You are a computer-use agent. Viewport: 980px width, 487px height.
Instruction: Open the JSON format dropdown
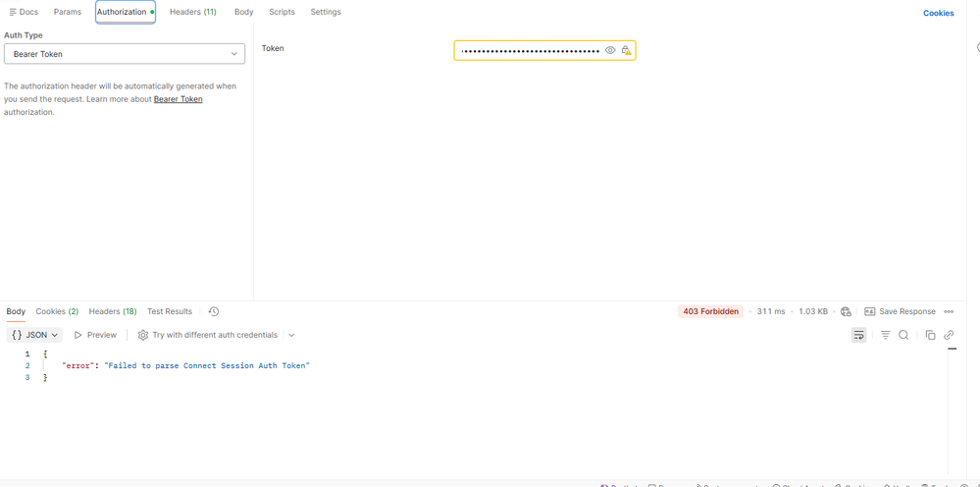[35, 335]
